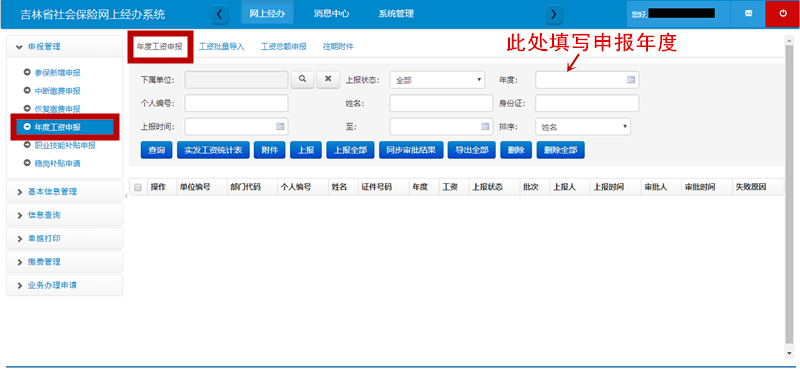The width and height of the screenshot is (800, 369).
Task: Switch to 工资批量导入 tab
Action: [222, 46]
